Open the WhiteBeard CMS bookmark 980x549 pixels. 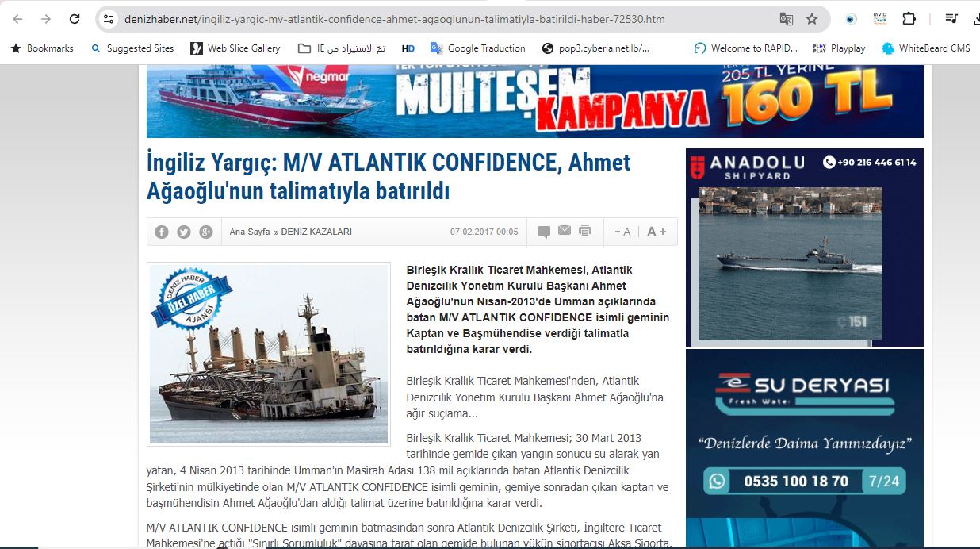pos(926,48)
